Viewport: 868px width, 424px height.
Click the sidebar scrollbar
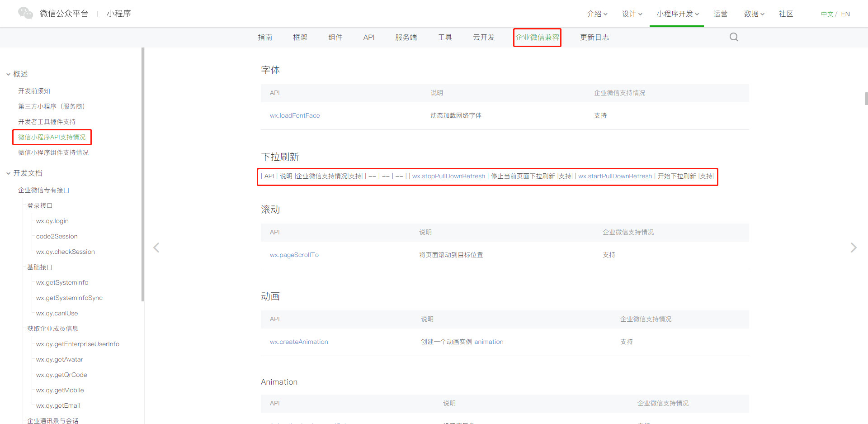[143, 174]
